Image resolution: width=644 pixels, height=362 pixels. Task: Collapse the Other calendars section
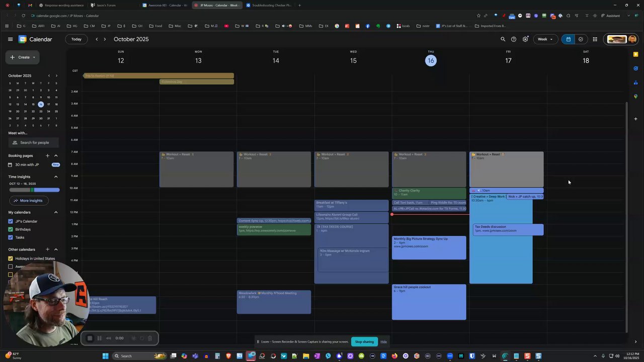56,249
